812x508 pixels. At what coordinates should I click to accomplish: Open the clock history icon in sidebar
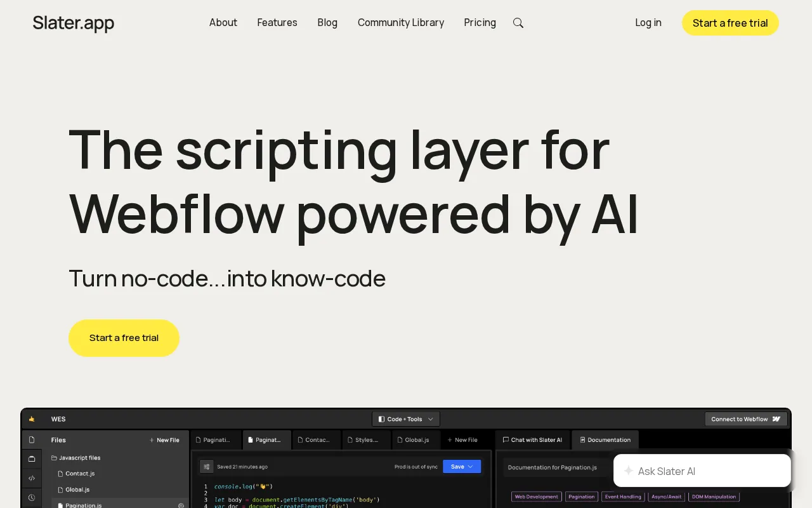32,498
